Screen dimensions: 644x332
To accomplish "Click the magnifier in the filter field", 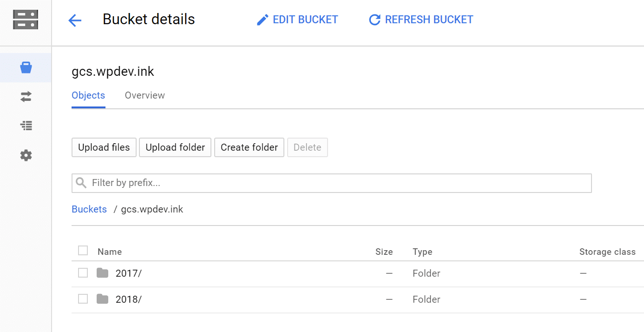I will pos(81,183).
